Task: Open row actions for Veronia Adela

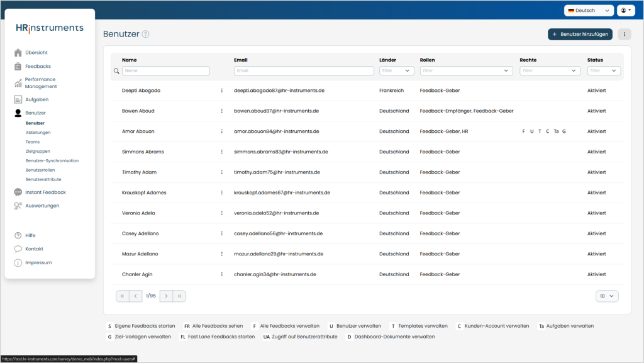Action: tap(222, 213)
